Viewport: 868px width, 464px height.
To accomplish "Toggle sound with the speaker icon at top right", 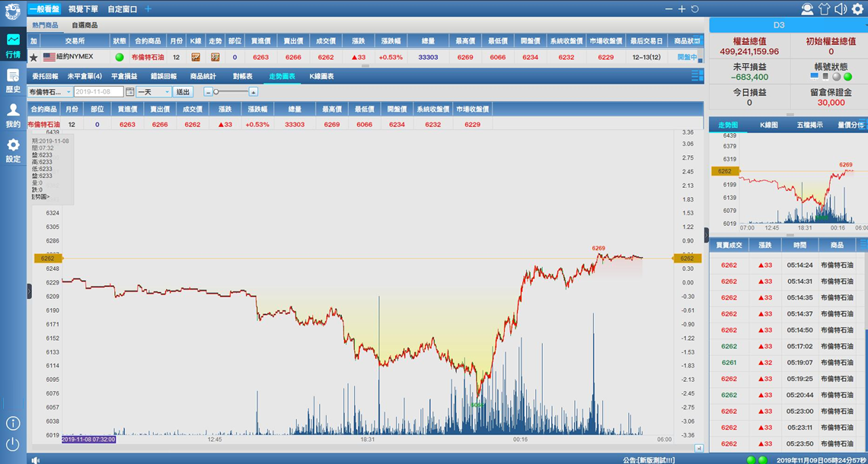I will (x=841, y=9).
